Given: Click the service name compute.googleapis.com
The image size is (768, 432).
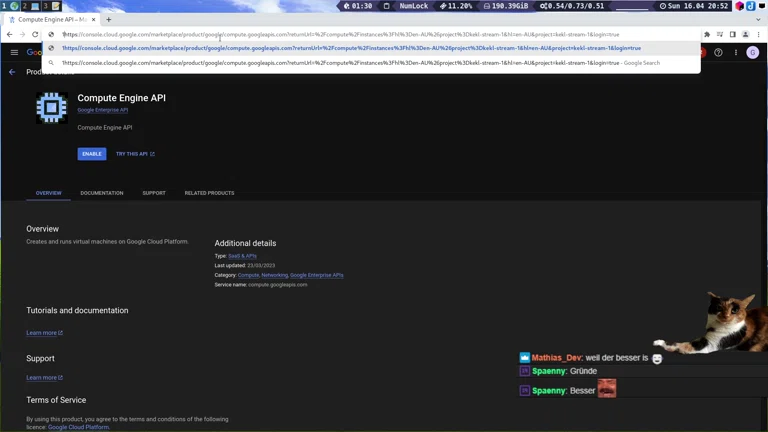Looking at the screenshot, I should pos(278,285).
